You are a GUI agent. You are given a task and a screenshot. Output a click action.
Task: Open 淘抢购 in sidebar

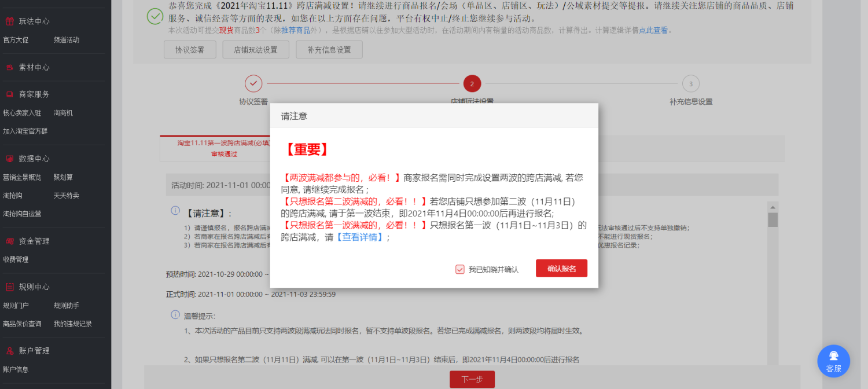13,196
